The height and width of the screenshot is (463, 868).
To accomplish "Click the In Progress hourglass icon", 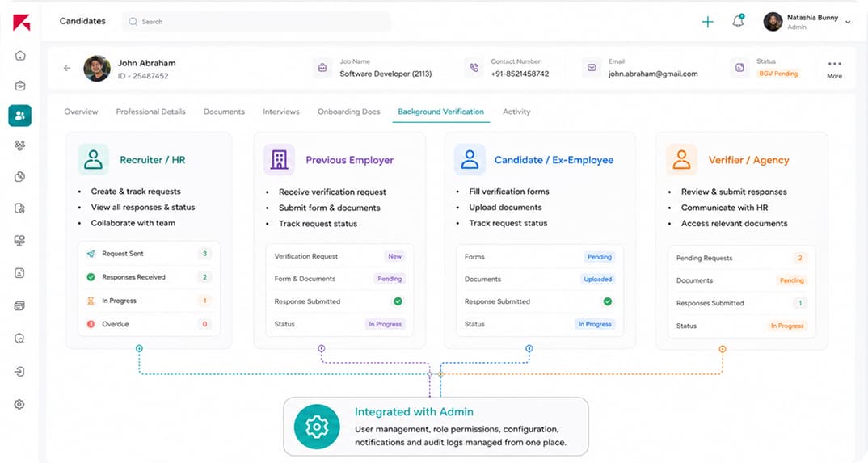I will point(91,301).
